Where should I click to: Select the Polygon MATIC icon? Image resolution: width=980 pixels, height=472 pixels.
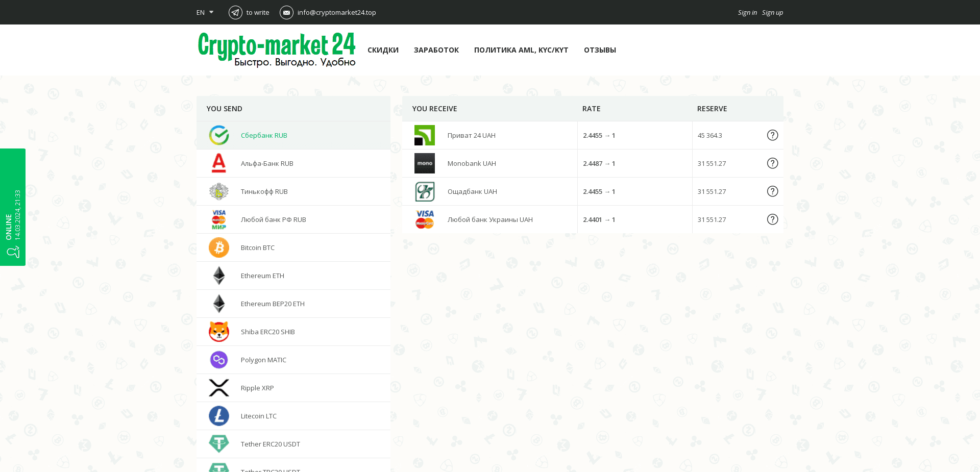point(218,360)
